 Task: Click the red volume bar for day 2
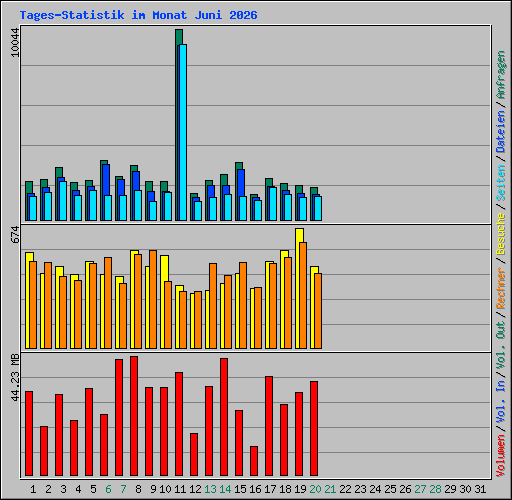pos(44,451)
